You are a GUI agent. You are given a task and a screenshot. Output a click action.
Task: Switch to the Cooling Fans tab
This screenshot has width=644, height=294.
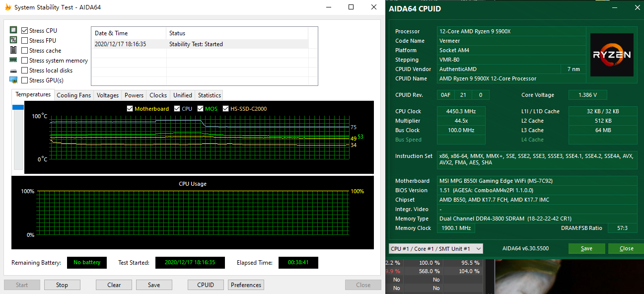point(74,95)
